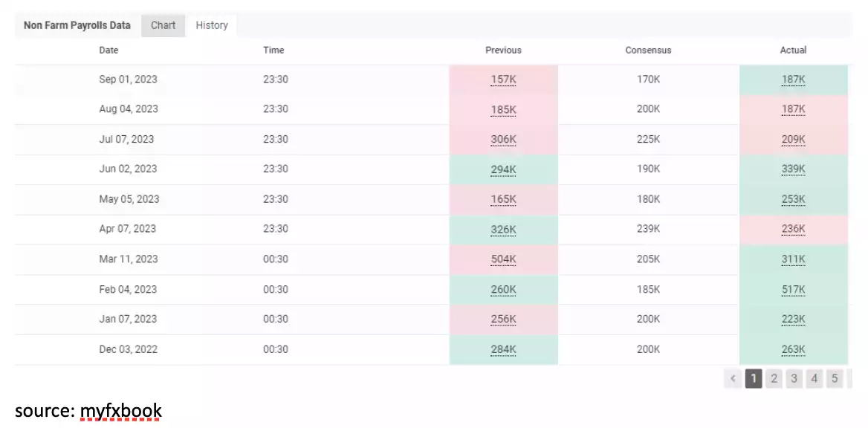
Task: Go to page 2 of history
Action: point(774,379)
